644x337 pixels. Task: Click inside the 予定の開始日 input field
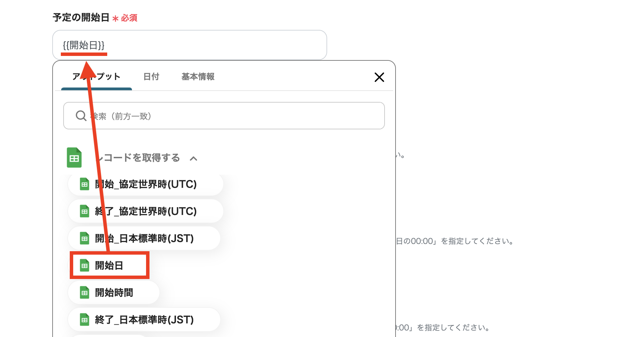(189, 45)
